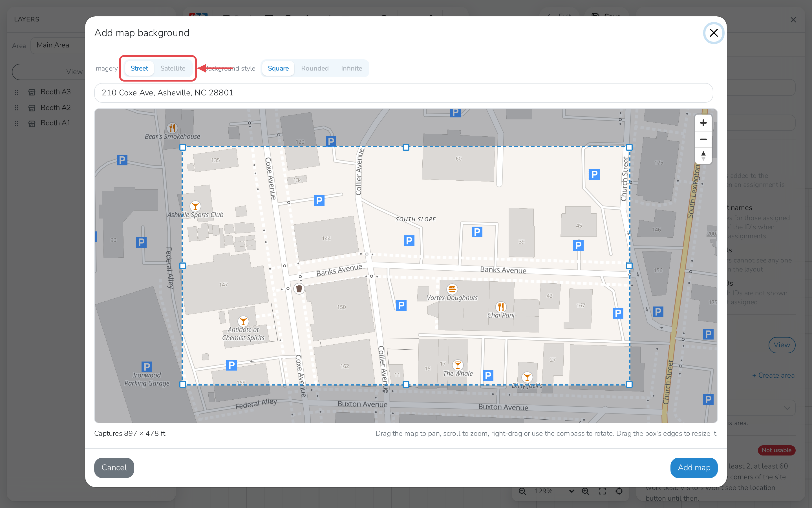Viewport: 812px width, 508px height.
Task: Click the address search field
Action: pyautogui.click(x=403, y=93)
